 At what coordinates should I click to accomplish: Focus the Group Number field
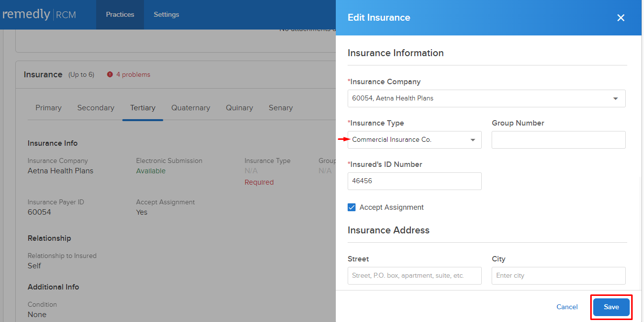[x=559, y=140]
